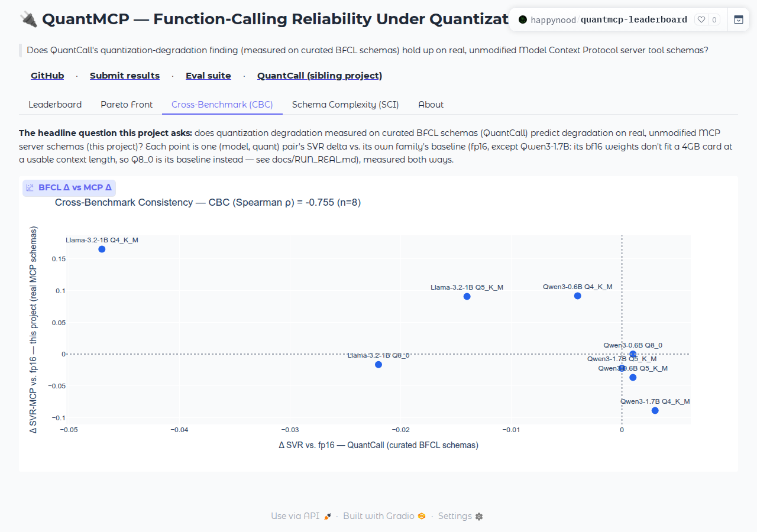Select the Cross-Benchmark (CBC) tab
Screen dimensions: 757x532
[x=222, y=105]
